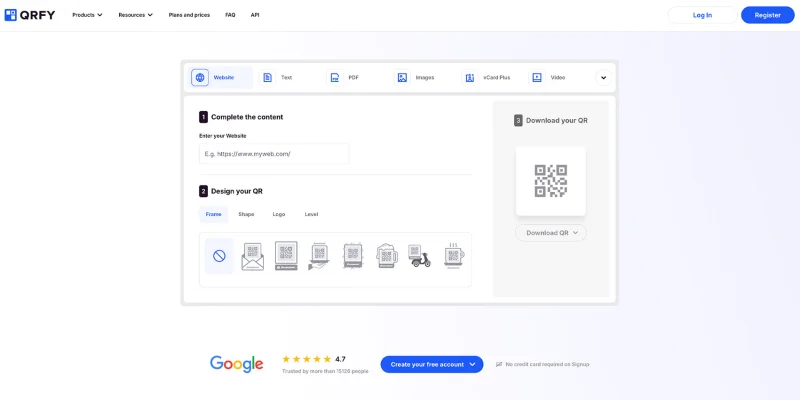Click the QRFY logo
The image size is (800, 400).
click(30, 15)
